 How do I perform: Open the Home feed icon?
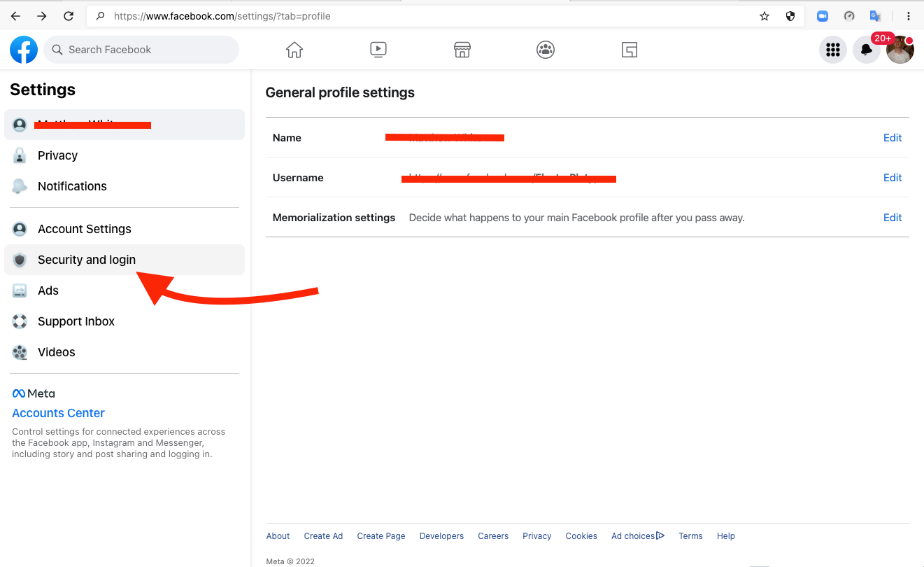294,50
